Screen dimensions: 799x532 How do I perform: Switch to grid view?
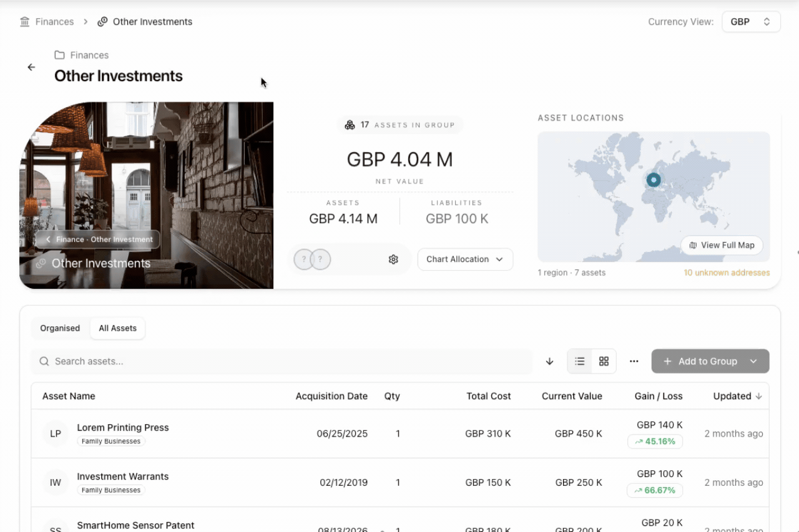pos(604,361)
